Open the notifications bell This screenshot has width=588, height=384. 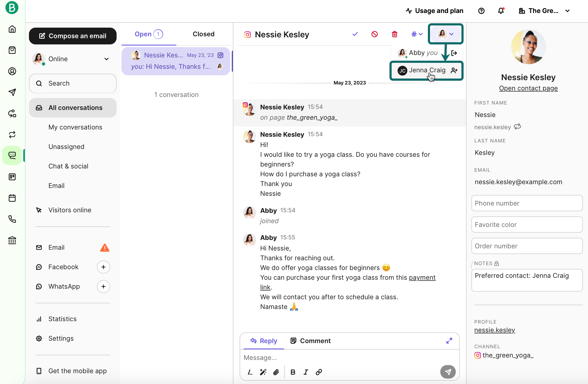pos(501,11)
